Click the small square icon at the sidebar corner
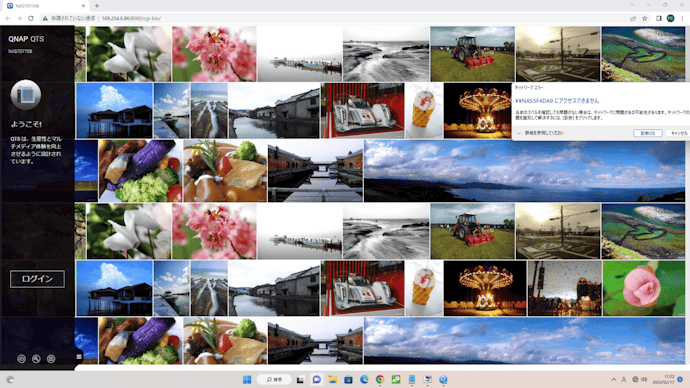 pyautogui.click(x=79, y=357)
